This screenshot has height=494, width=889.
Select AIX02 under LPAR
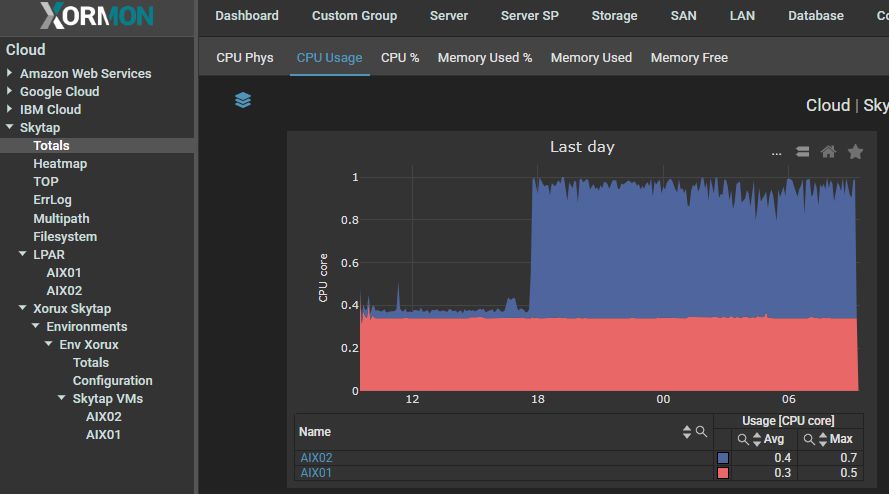click(64, 291)
